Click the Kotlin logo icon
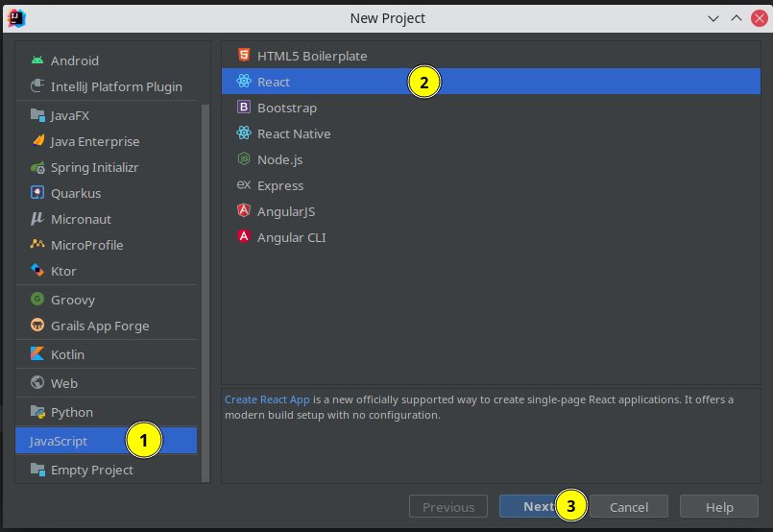 [37, 354]
